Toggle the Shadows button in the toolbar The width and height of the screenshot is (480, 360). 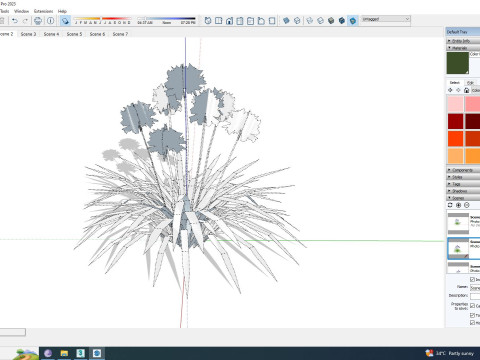point(65,21)
